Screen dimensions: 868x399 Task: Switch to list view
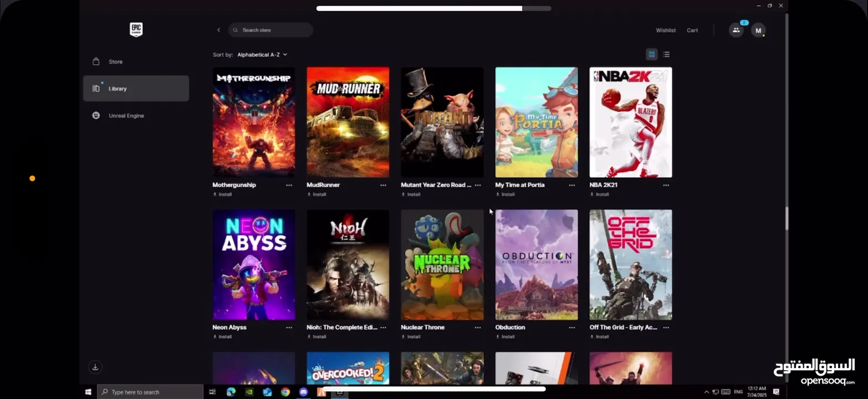tap(666, 54)
